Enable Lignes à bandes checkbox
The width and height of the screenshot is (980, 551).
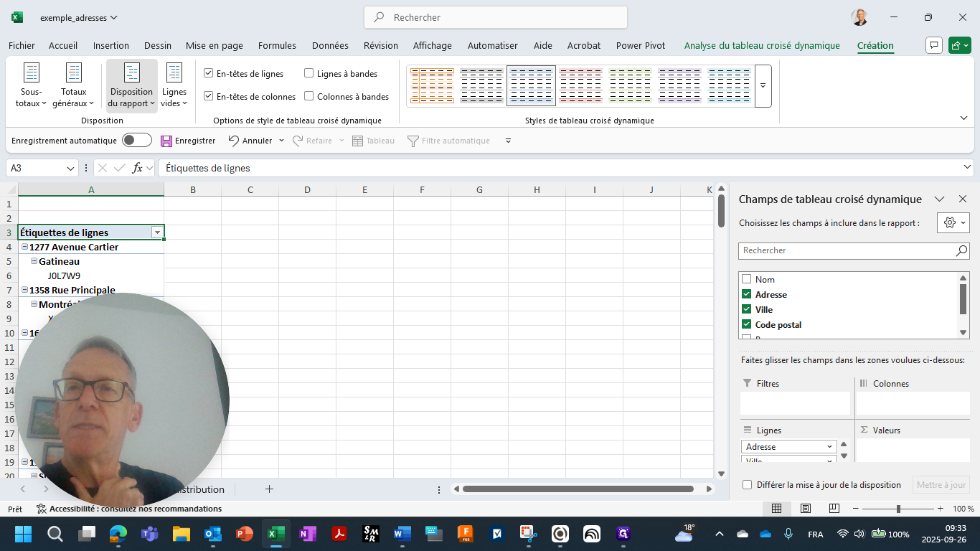(309, 73)
